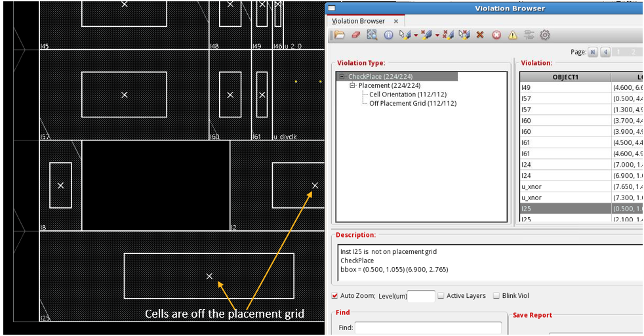Viewport: 644px width, 336px height.
Task: Click the dehighlight marker icon with a single red X
Action: 426,35
